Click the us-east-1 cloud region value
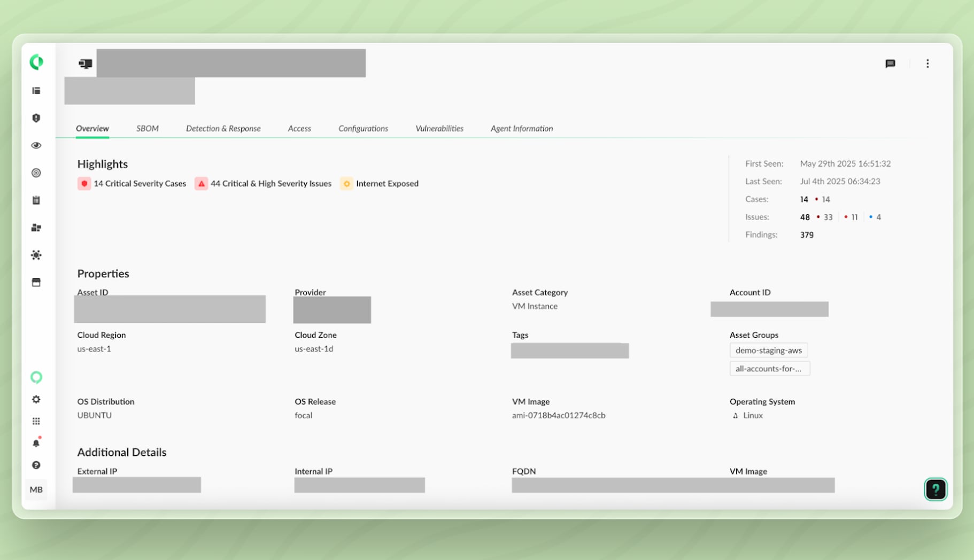The width and height of the screenshot is (974, 560). (x=94, y=349)
